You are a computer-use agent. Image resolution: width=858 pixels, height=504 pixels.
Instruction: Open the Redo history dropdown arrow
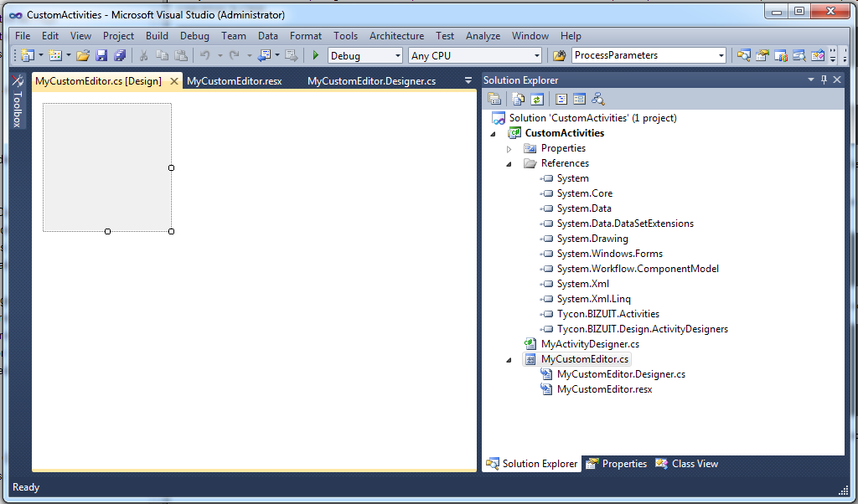tap(249, 55)
